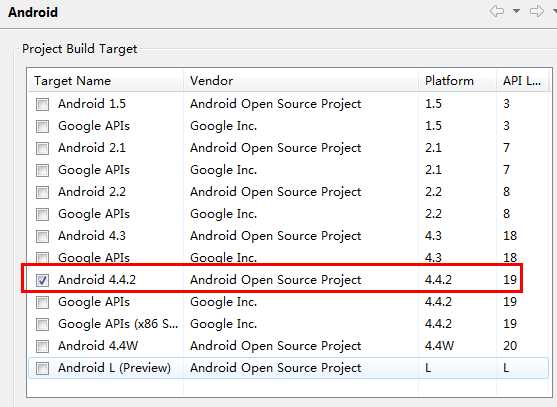Image resolution: width=557 pixels, height=407 pixels.
Task: Open the back history dropdown arrow
Action: 516,11
